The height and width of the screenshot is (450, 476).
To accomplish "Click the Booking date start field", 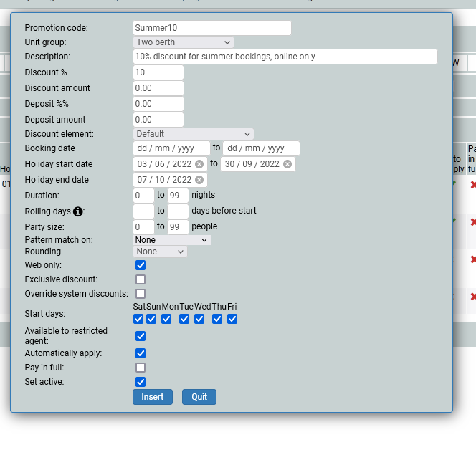I will point(171,148).
